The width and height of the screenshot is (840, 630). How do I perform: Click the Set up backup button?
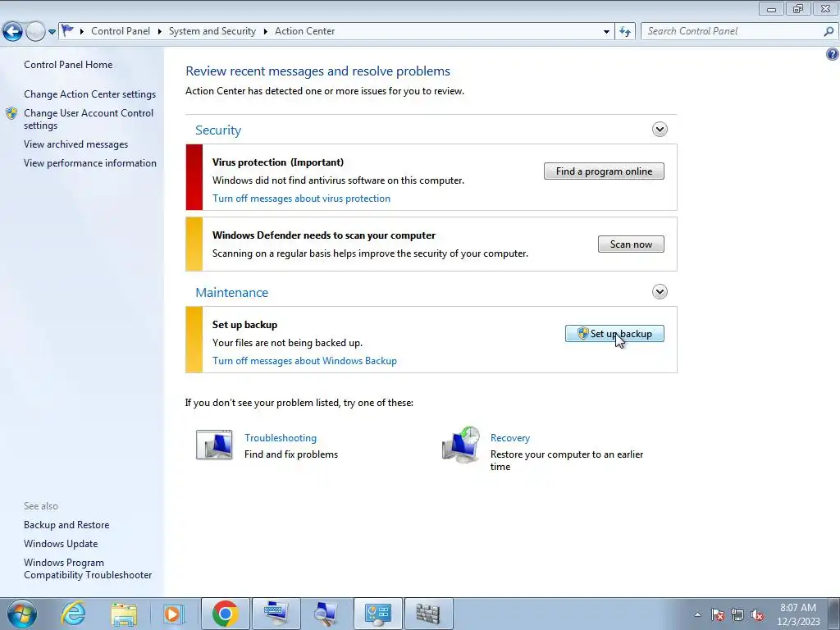click(x=614, y=334)
